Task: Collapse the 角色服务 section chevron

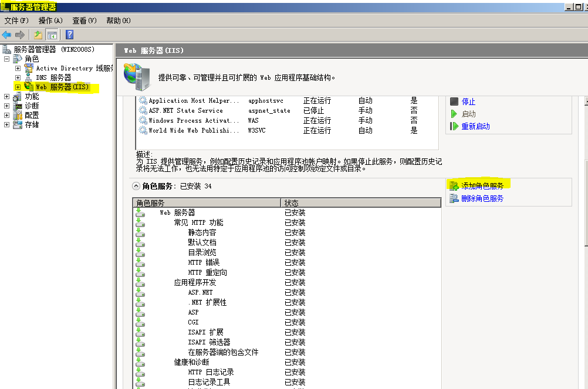Action: 136,186
